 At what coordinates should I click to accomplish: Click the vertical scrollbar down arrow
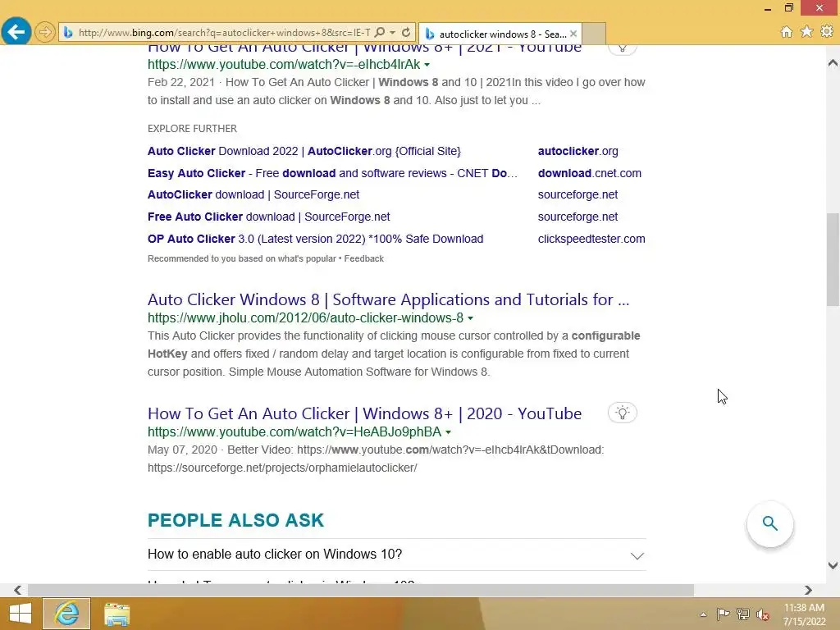click(833, 565)
